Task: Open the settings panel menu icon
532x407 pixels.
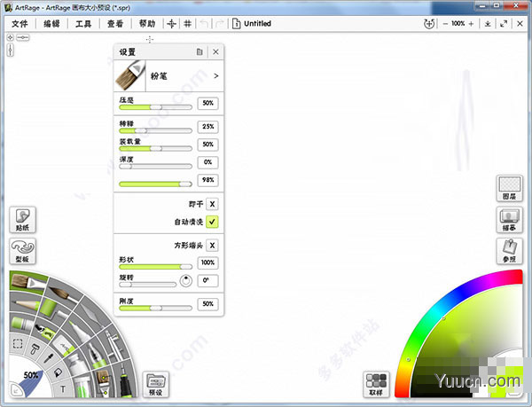Action: (x=199, y=52)
